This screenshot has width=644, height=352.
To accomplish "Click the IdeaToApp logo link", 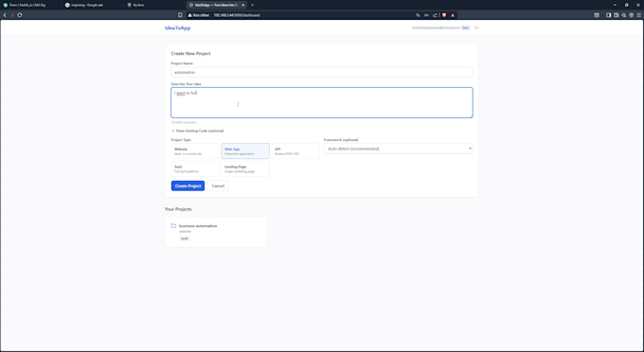I will [177, 27].
